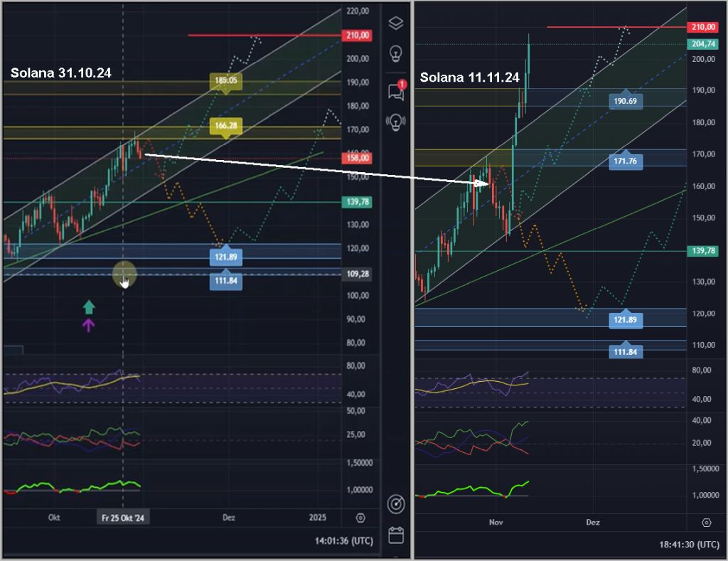The image size is (728, 561).
Task: Select the purple up arrow marker
Action: click(x=88, y=326)
